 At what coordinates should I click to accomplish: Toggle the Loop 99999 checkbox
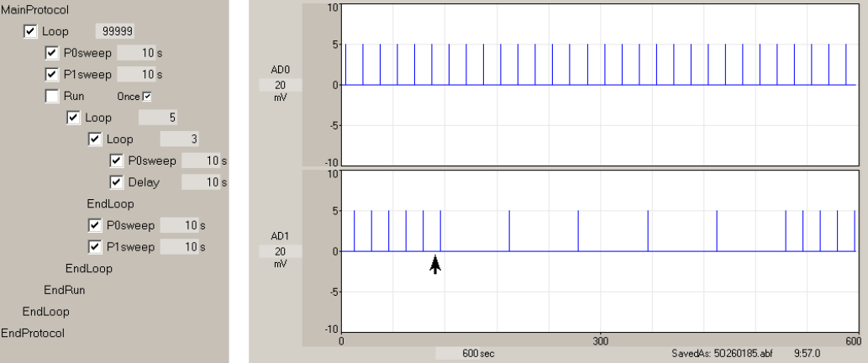[30, 32]
